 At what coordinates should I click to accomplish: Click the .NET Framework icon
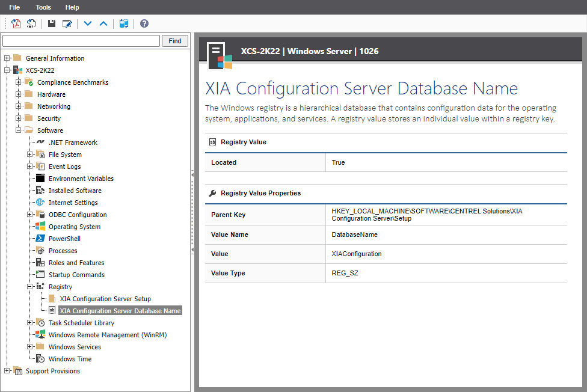point(40,142)
